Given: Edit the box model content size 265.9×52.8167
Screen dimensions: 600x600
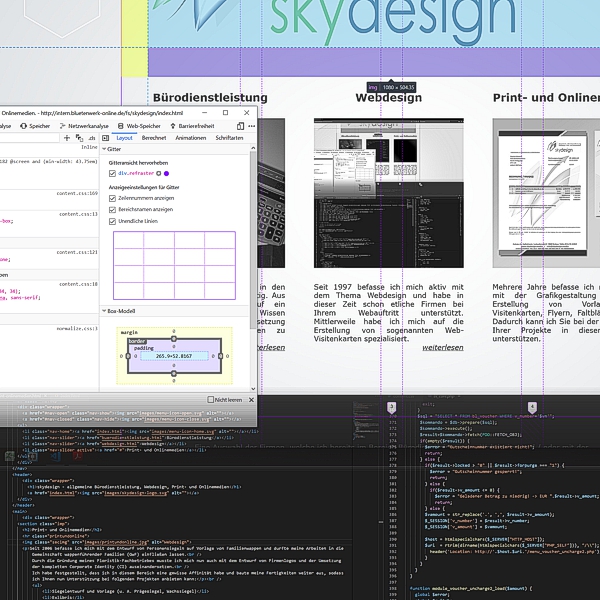Looking at the screenshot, I should (174, 356).
